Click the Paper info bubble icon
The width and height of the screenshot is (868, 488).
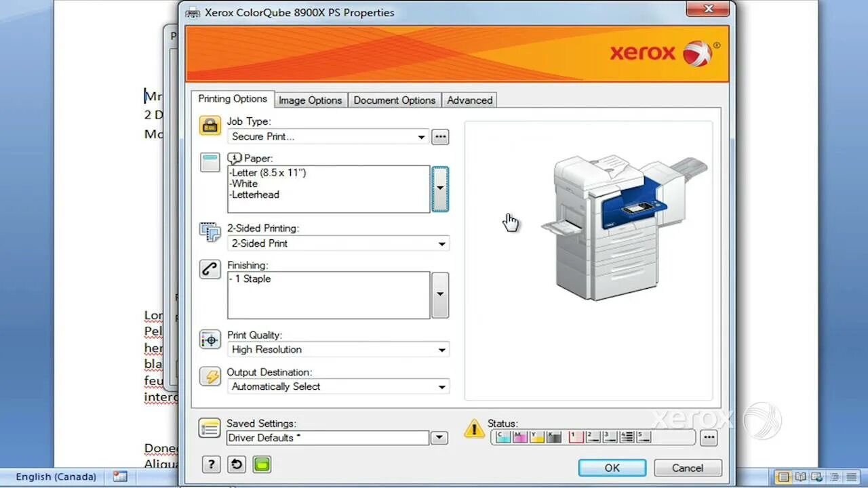pos(235,158)
